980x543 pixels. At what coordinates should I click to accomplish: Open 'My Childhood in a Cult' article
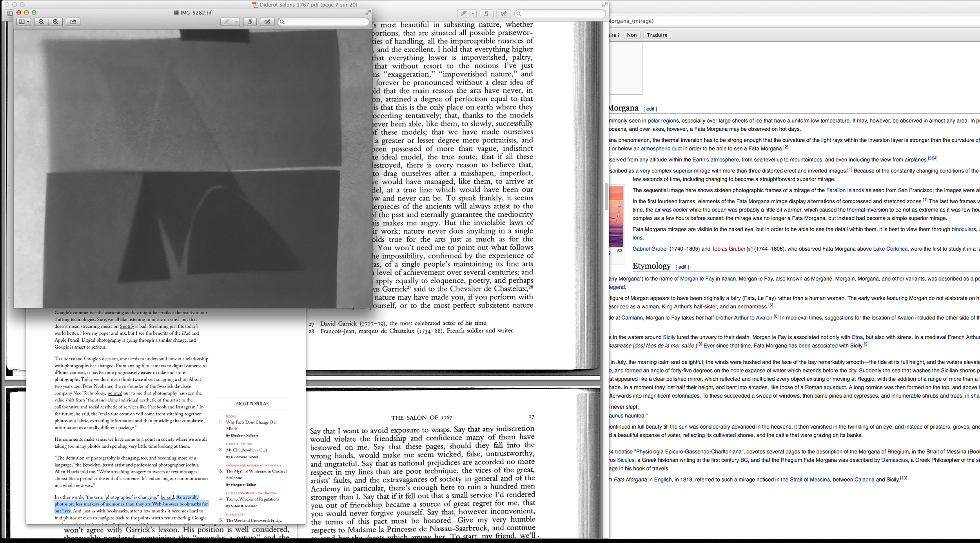[x=246, y=450]
